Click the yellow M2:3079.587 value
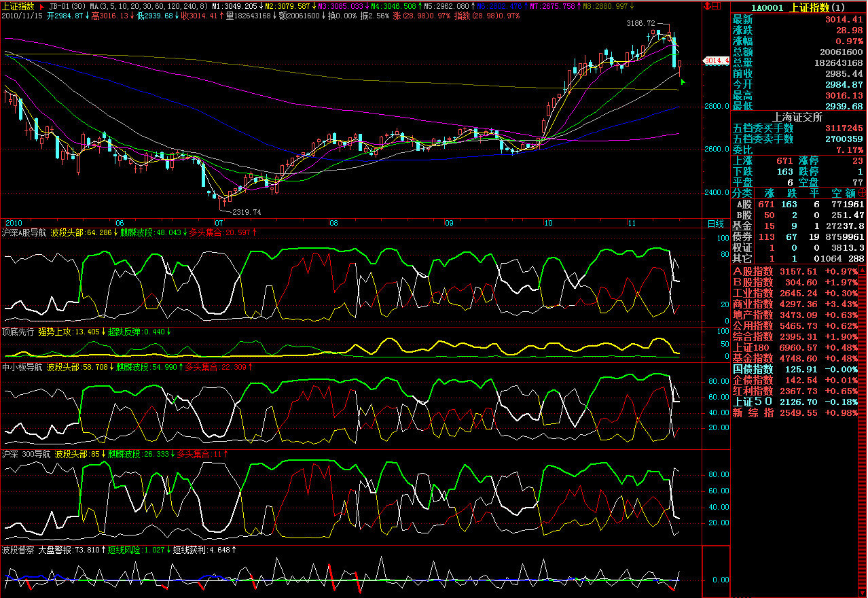868x598 pixels. tap(288, 6)
